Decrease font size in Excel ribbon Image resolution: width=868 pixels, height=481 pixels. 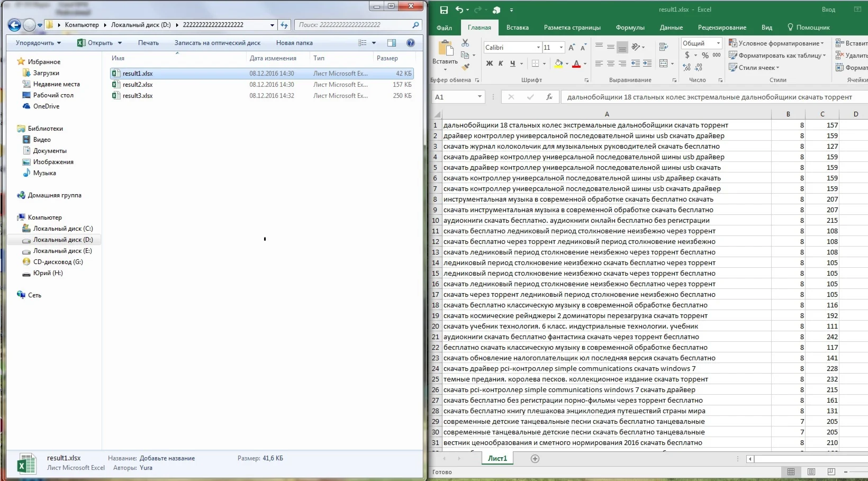(x=583, y=48)
